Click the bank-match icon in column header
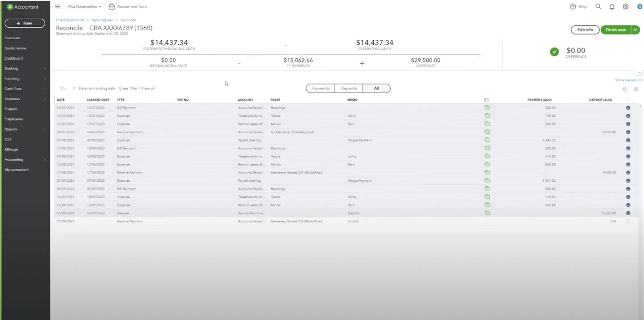Screen dimensions: 644x320 487,100
